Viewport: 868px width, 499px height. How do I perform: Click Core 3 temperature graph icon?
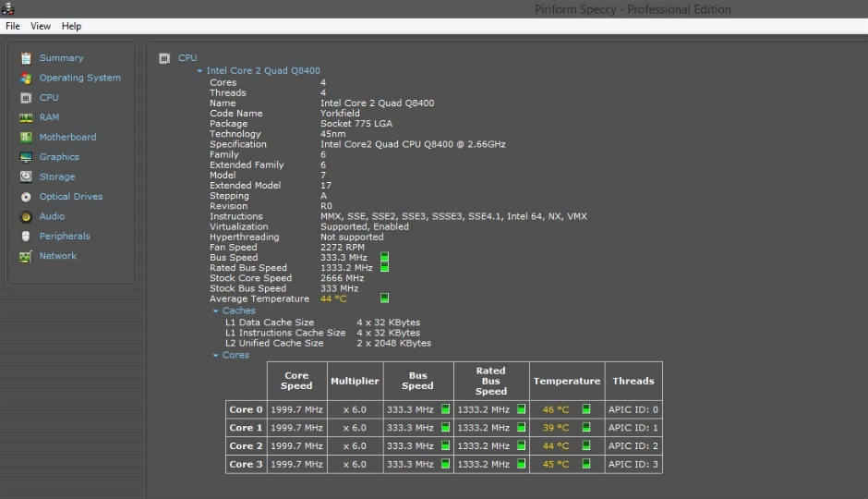tap(586, 464)
